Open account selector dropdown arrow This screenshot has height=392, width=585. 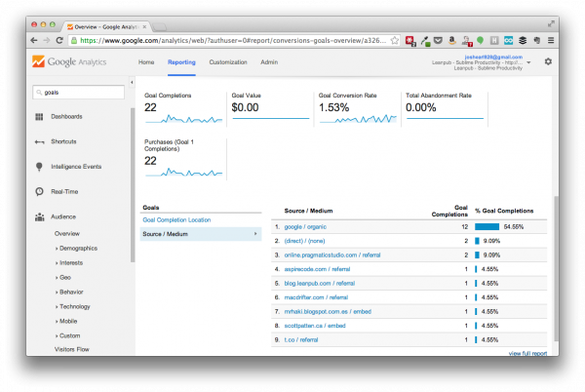[x=528, y=62]
